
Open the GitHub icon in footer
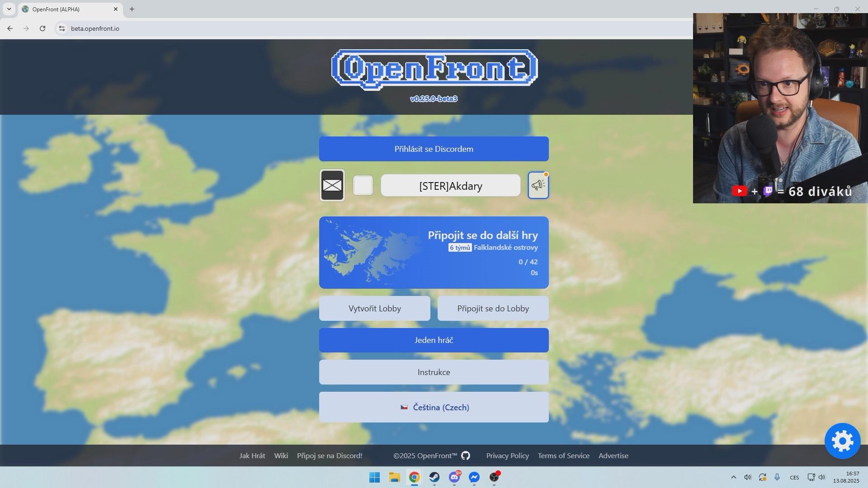click(466, 455)
